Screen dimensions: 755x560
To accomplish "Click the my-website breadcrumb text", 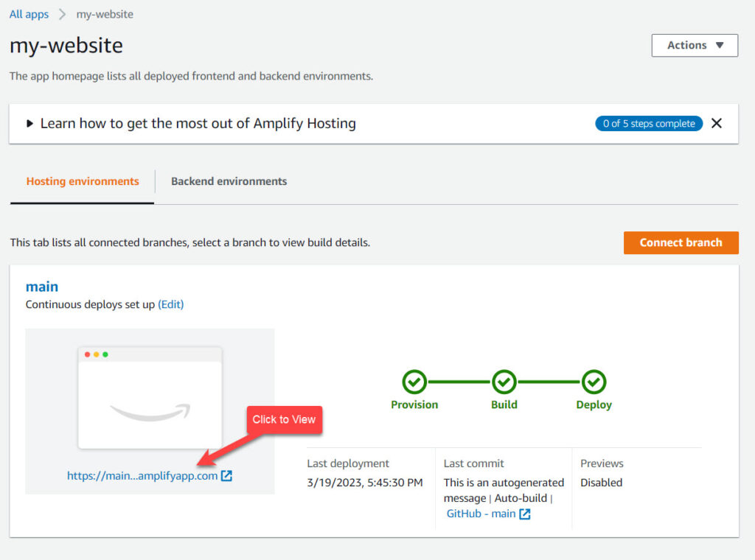I will [x=105, y=15].
